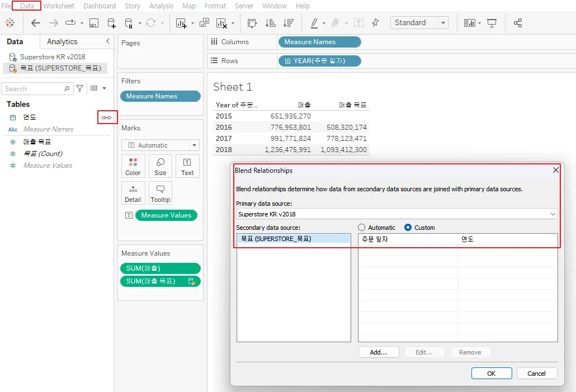The width and height of the screenshot is (576, 392).
Task: Click the Save icon in toolbar
Action: coord(94,23)
